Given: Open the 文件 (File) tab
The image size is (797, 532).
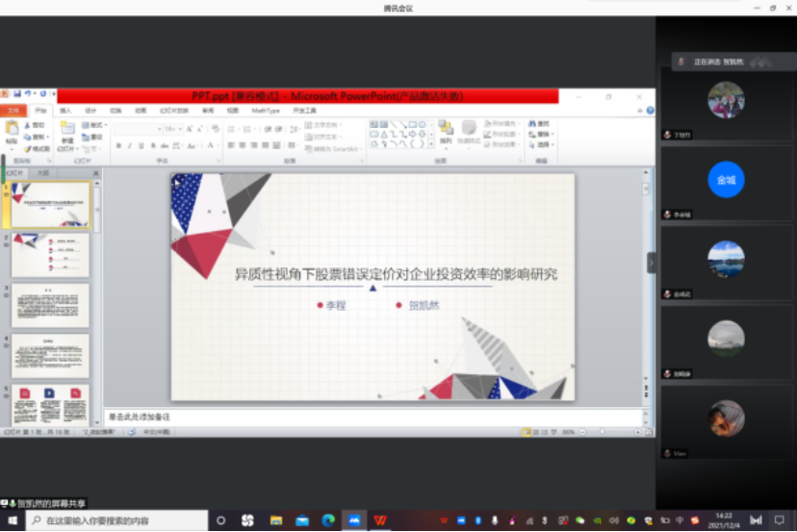Looking at the screenshot, I should tap(13, 111).
